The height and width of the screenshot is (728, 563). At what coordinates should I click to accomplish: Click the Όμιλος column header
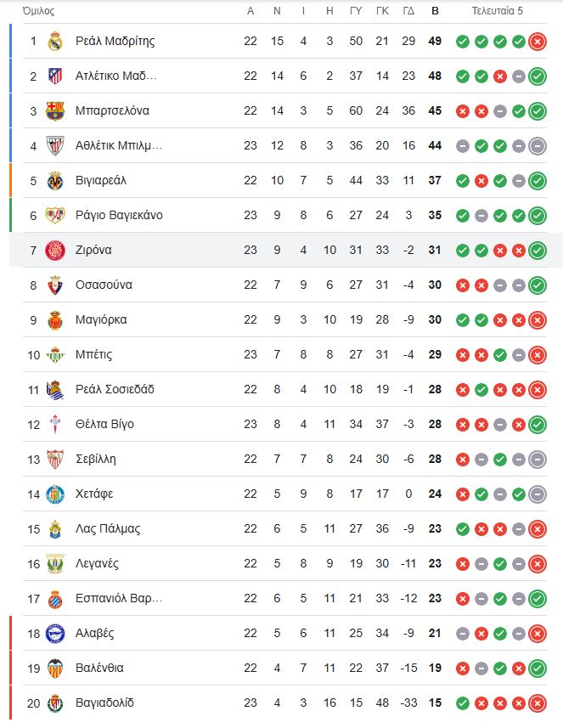pos(38,11)
